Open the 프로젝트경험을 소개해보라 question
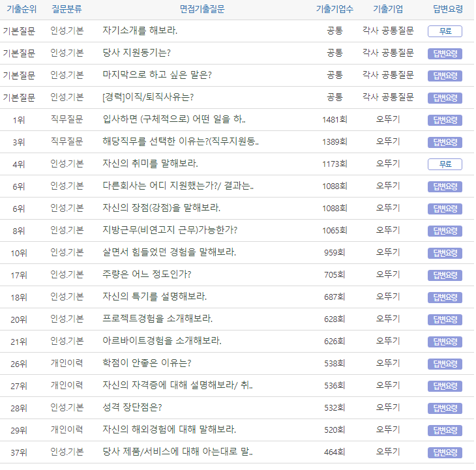476x470 pixels. point(158,319)
